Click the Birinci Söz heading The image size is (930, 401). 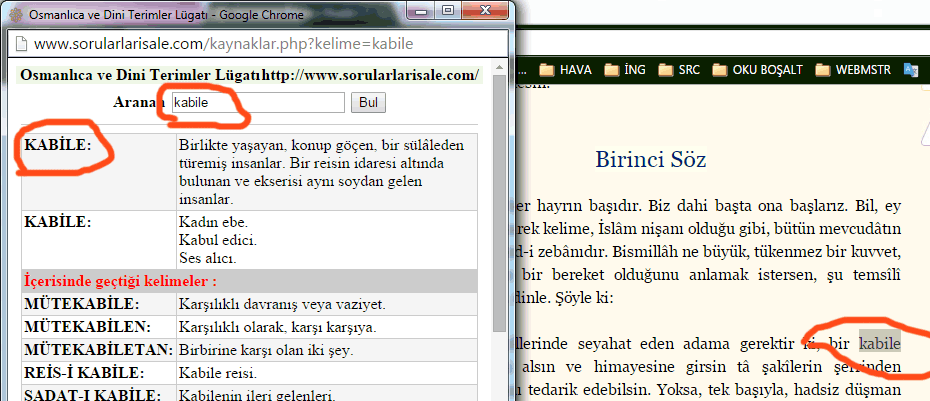click(x=651, y=159)
